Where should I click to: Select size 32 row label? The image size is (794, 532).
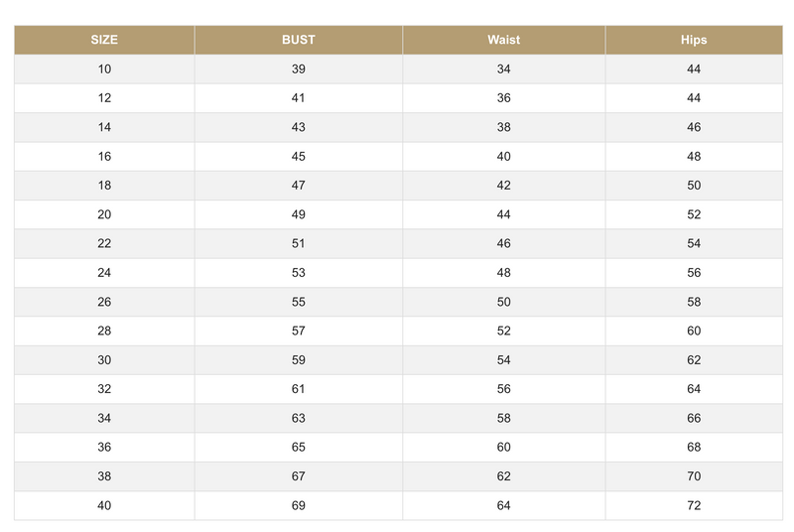pyautogui.click(x=104, y=389)
